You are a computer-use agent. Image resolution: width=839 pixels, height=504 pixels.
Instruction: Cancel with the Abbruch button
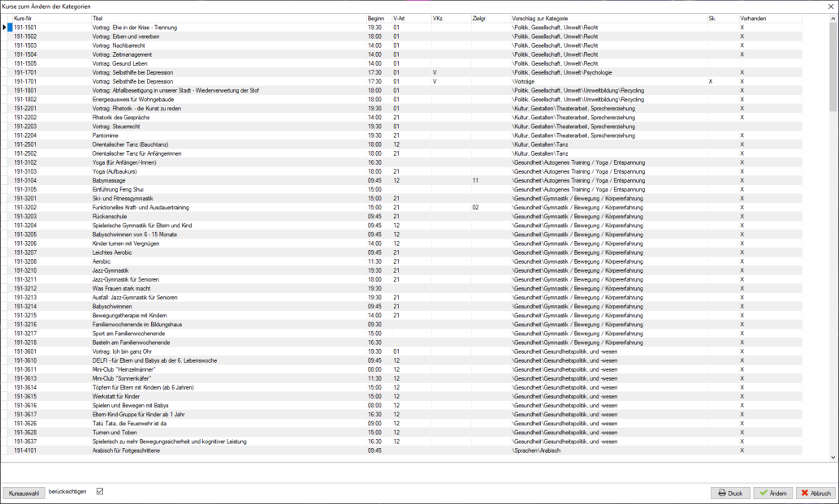coord(816,493)
